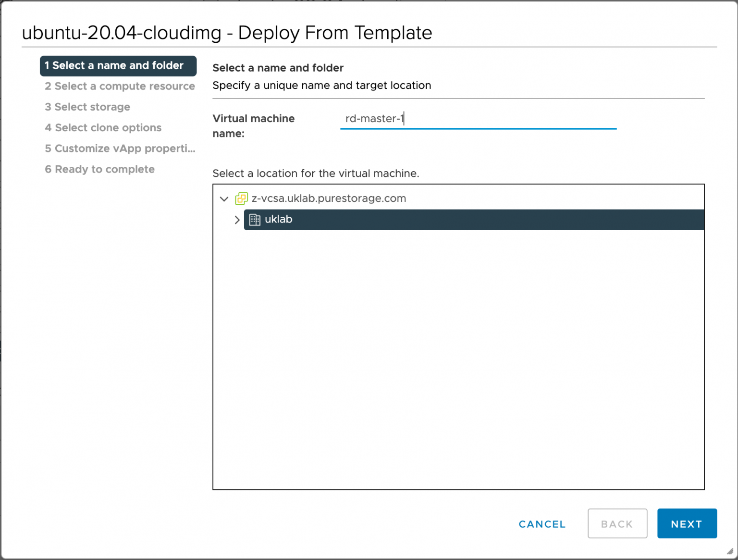Click the NEXT button

coord(687,523)
